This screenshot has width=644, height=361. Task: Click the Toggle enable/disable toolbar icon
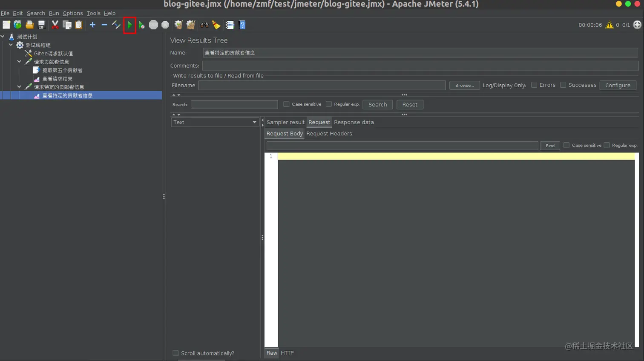click(116, 25)
